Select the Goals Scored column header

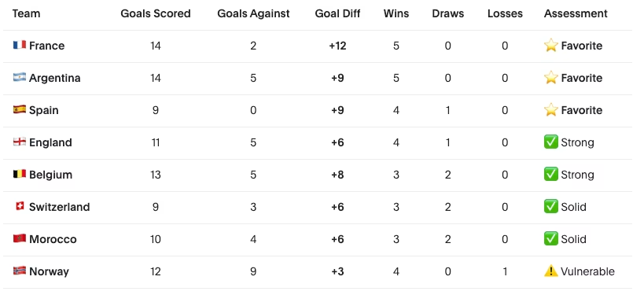tap(155, 13)
